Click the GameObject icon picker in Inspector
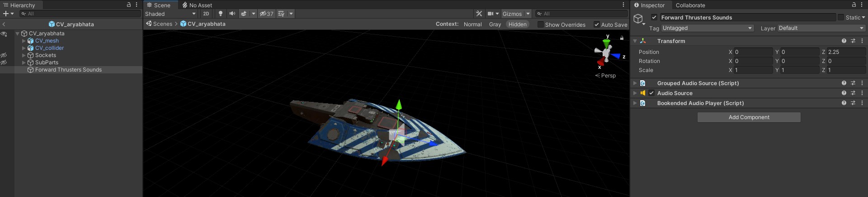868x197 pixels. coord(638,19)
